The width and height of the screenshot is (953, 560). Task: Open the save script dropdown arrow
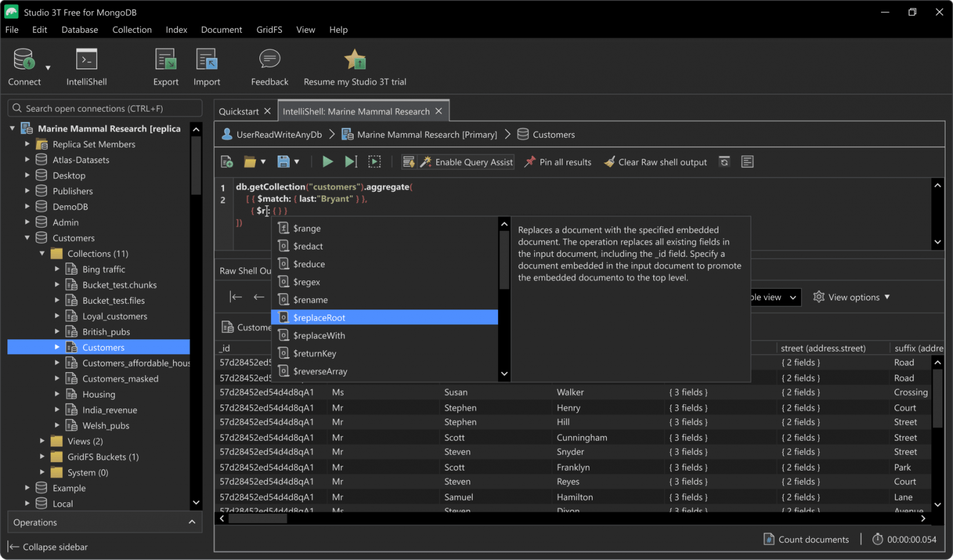pyautogui.click(x=297, y=161)
